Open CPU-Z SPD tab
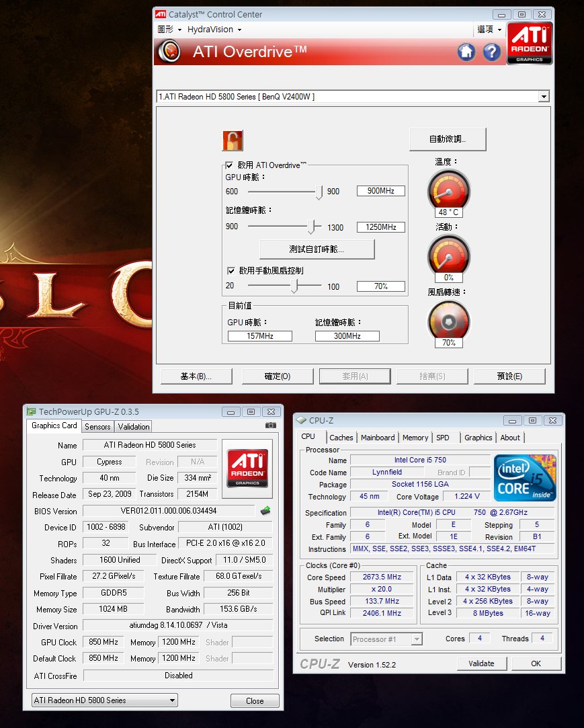 point(443,438)
